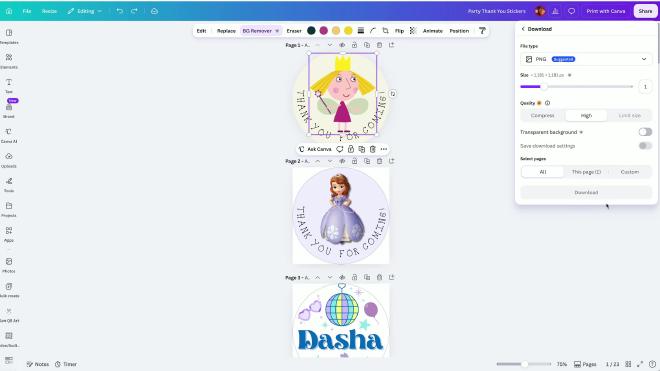
Task: Go to Canva home via house icon
Action: [9, 11]
